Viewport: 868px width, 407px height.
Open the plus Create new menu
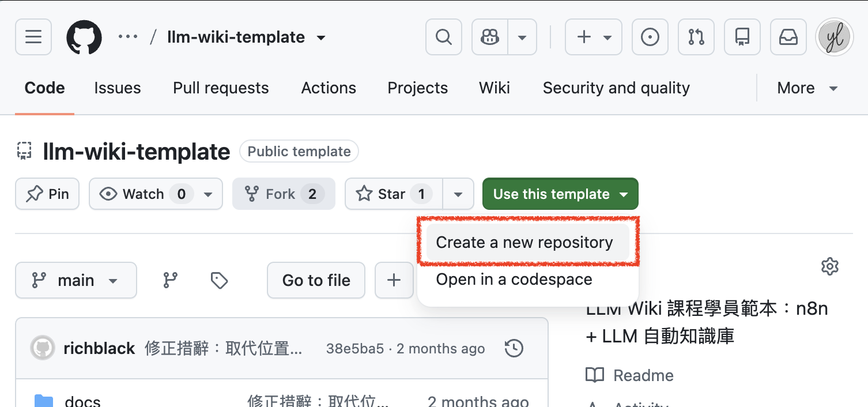594,37
